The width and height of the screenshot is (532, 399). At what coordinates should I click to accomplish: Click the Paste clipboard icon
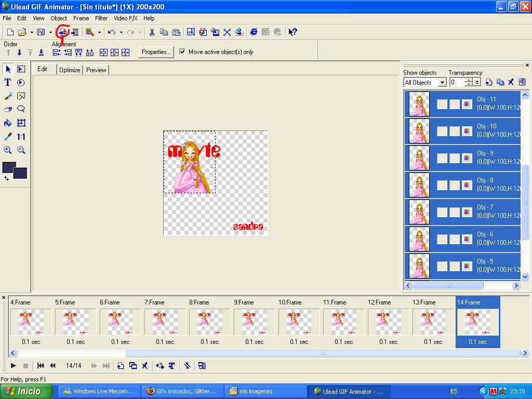tap(176, 32)
